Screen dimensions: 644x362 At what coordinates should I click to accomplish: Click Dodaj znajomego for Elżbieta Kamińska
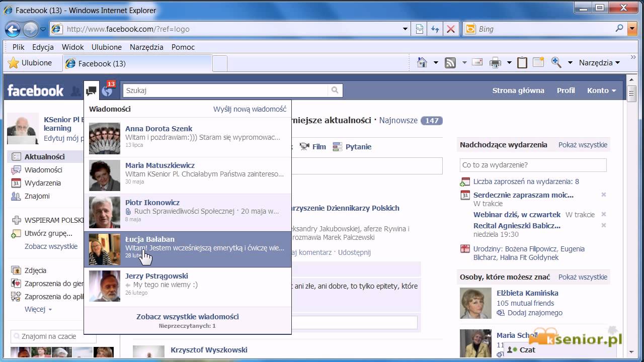point(535,313)
